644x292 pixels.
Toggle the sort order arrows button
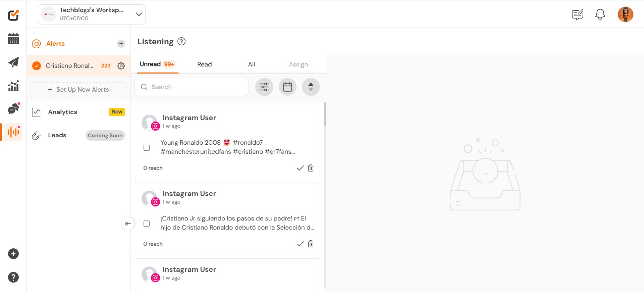tap(311, 87)
